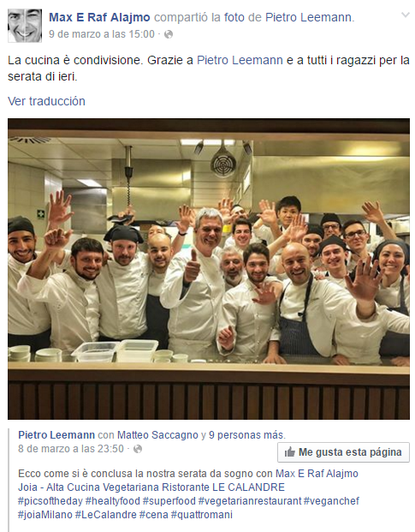Click 'Ver traducción' to translate the post
The image size is (415, 532).
(46, 101)
